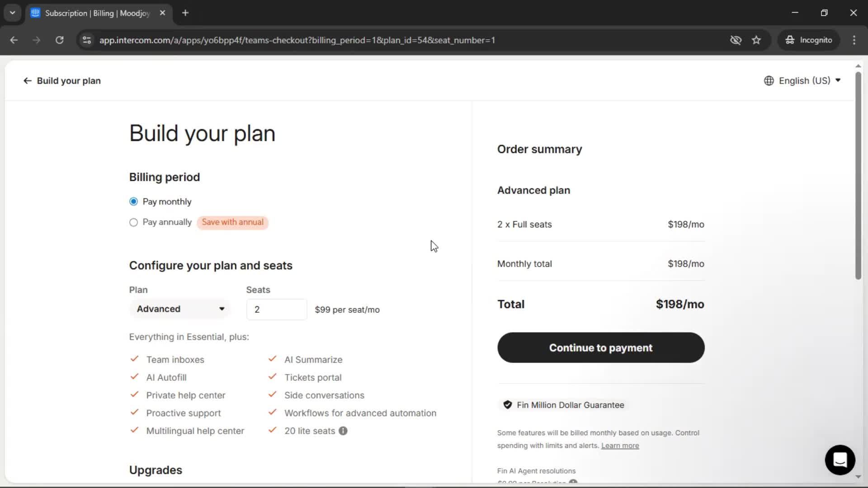Open English (US) language dropdown

tap(802, 81)
